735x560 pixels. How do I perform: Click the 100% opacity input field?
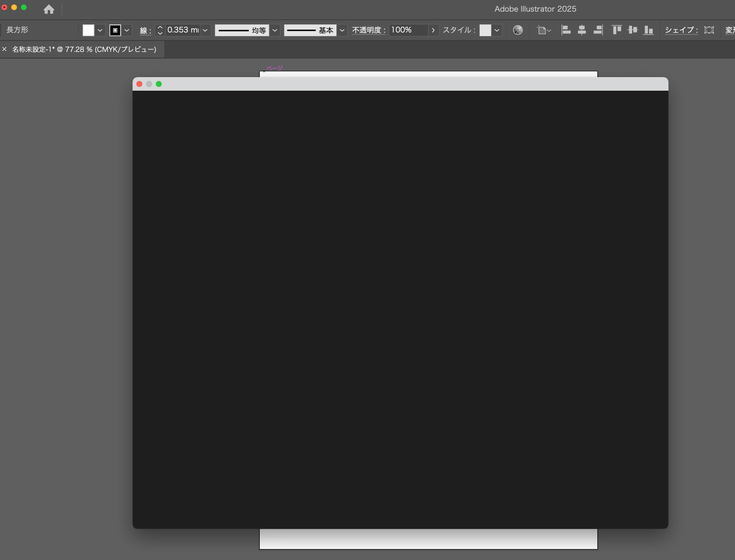click(x=408, y=30)
